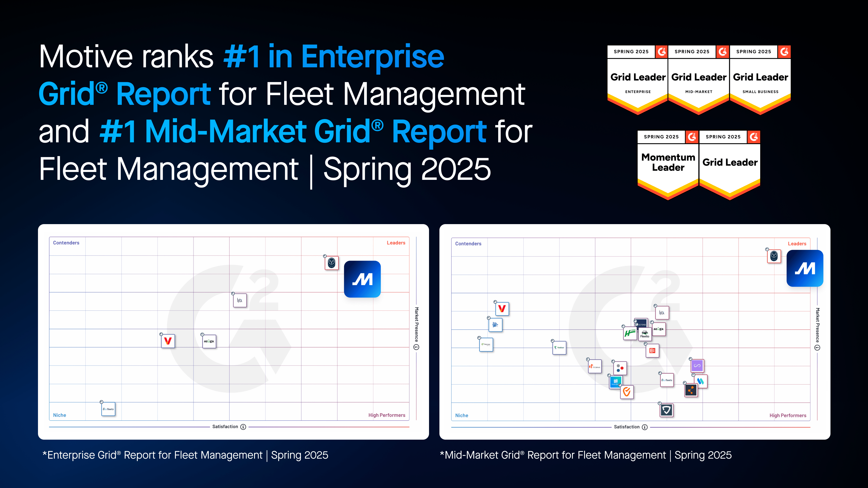
Task: Click the Tookan logo on the Mid-Market chart
Action: click(x=559, y=348)
